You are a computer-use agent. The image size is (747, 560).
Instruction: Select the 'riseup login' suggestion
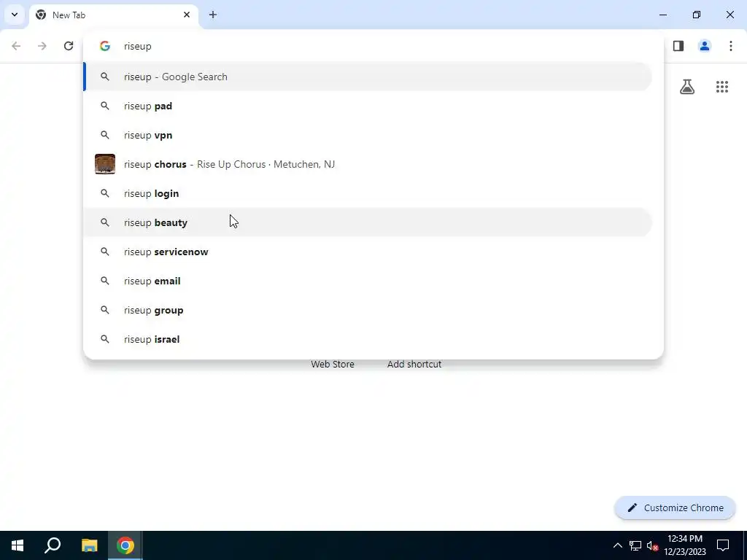click(368, 193)
